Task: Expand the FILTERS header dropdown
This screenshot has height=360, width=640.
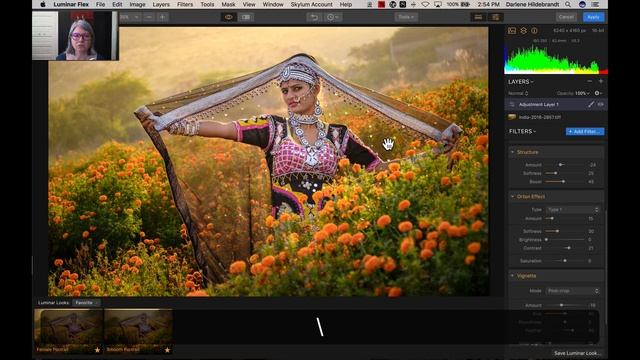Action: pos(522,131)
